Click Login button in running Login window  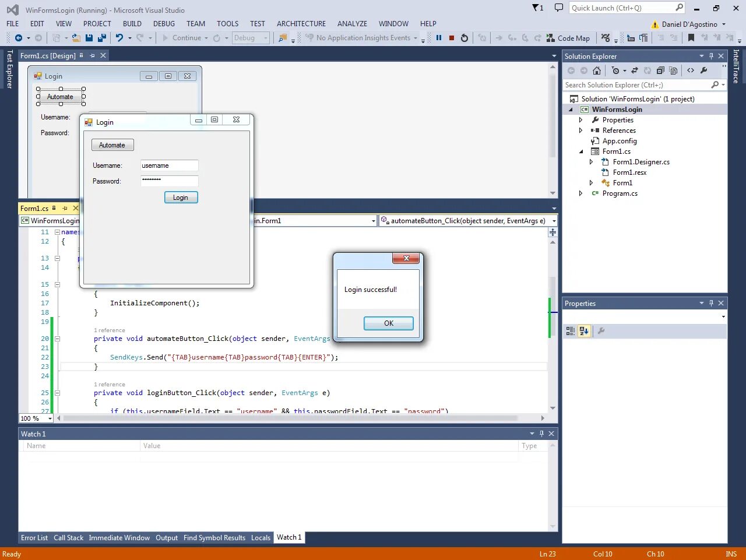[x=181, y=198]
